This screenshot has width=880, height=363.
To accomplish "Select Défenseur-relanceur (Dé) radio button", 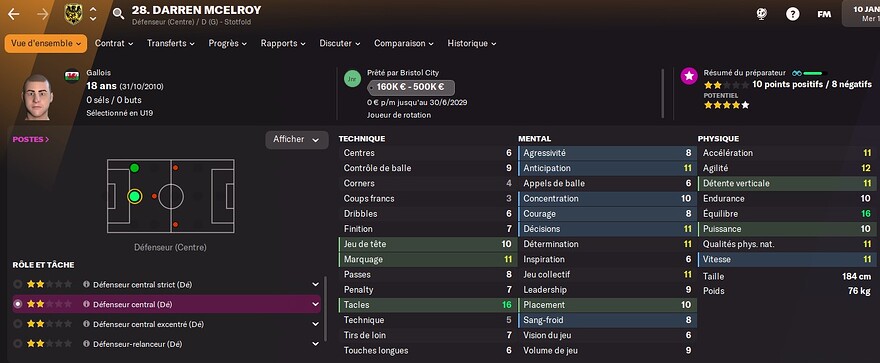I will [17, 344].
